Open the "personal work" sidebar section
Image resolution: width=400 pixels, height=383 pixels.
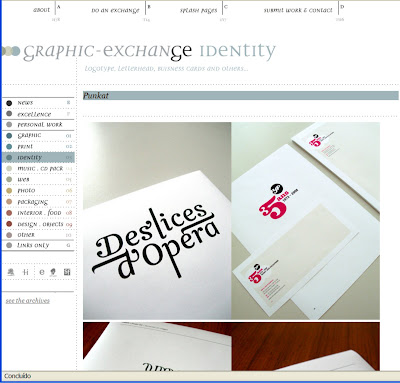tap(40, 125)
